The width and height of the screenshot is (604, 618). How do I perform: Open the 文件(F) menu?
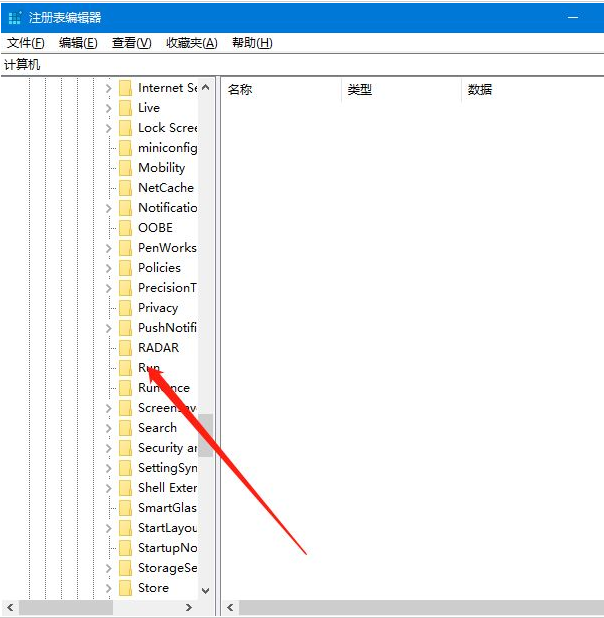click(26, 43)
